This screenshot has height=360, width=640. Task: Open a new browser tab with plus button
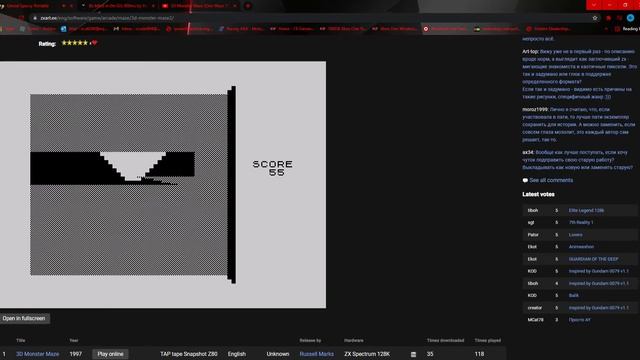pos(248,6)
